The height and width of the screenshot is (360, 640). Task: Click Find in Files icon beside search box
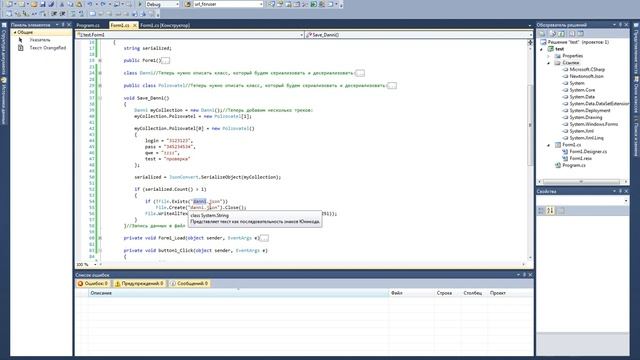coord(188,4)
